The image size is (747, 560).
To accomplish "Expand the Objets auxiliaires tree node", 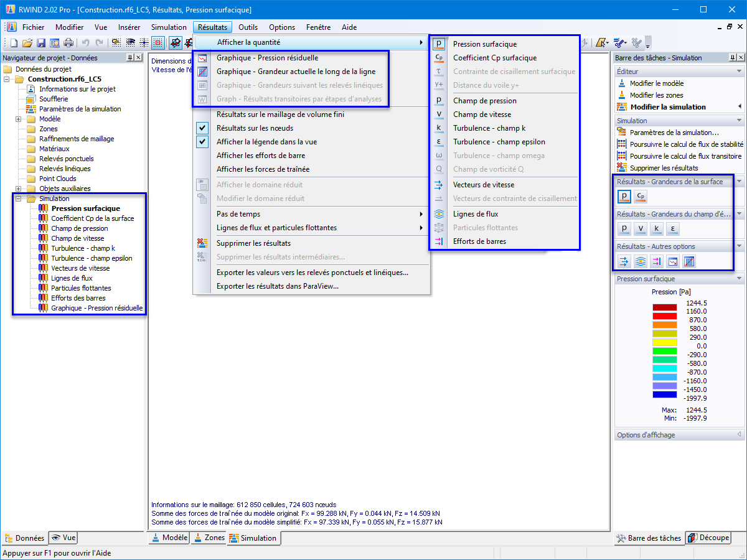I will click(19, 189).
